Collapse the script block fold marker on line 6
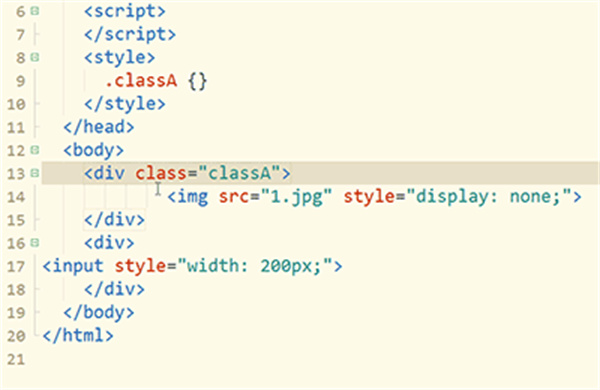Screen dimensions: 600x390 click(x=34, y=11)
